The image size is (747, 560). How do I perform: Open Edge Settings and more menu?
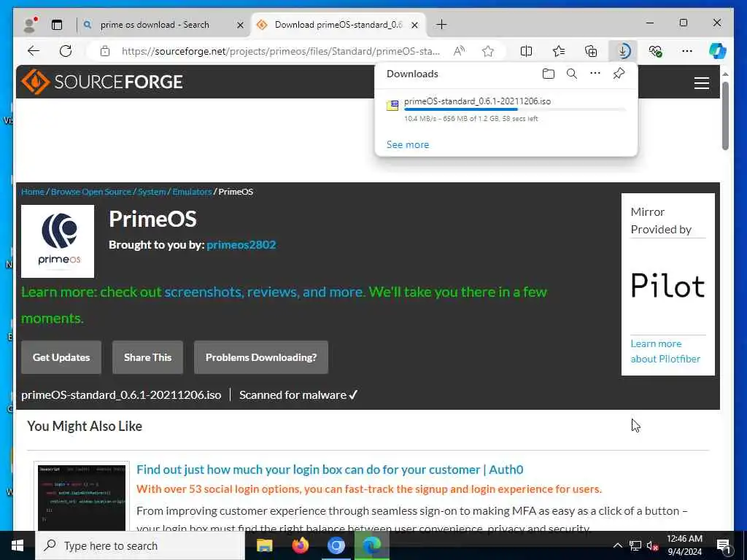(x=686, y=51)
